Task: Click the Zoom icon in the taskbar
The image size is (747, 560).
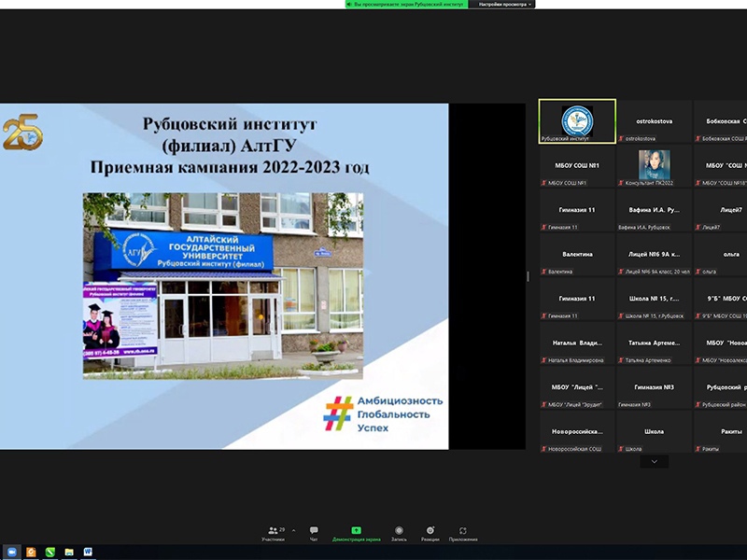Action: pos(12,552)
